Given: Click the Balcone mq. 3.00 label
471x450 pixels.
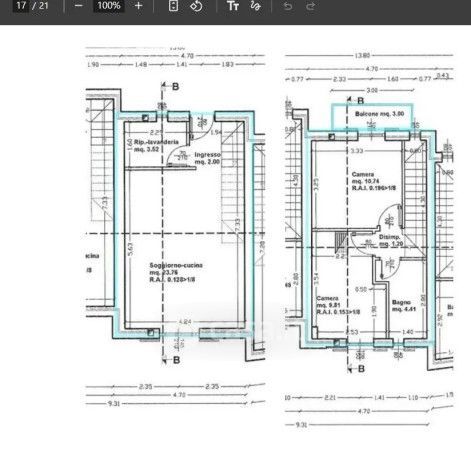Looking at the screenshot, I should pos(379,114).
